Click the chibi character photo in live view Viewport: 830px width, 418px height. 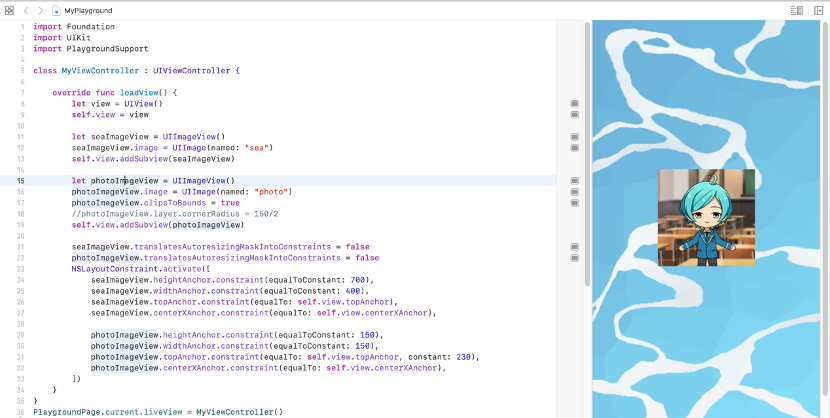click(x=706, y=217)
